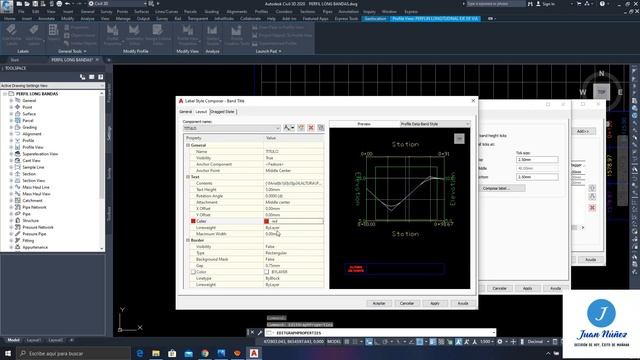Click the customize wrench icon on command line
The image size is (640, 360).
point(260,333)
